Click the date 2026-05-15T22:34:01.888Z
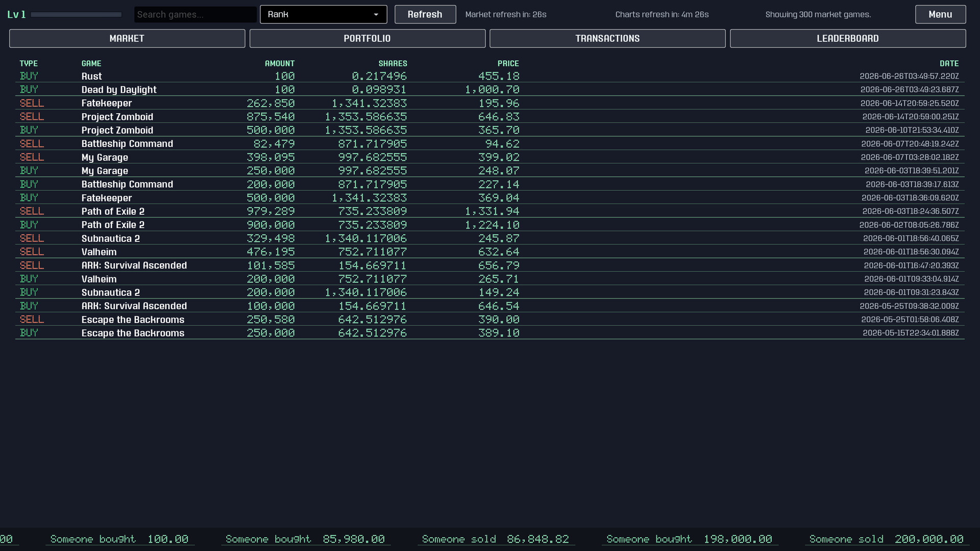The image size is (980, 551). coord(911,333)
